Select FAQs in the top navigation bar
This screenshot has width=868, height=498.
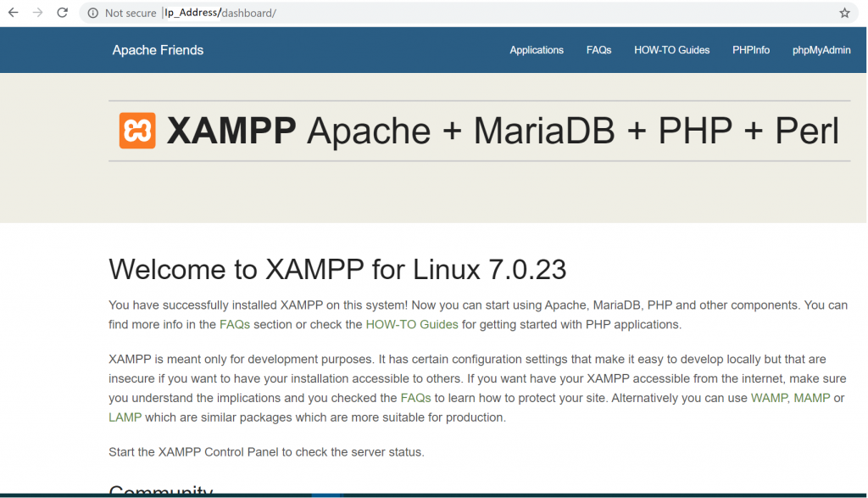(598, 50)
